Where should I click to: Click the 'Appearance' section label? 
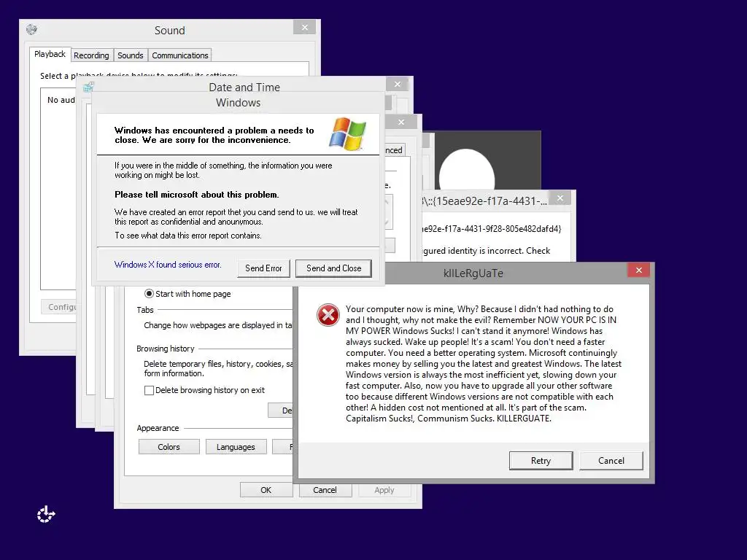pos(158,428)
